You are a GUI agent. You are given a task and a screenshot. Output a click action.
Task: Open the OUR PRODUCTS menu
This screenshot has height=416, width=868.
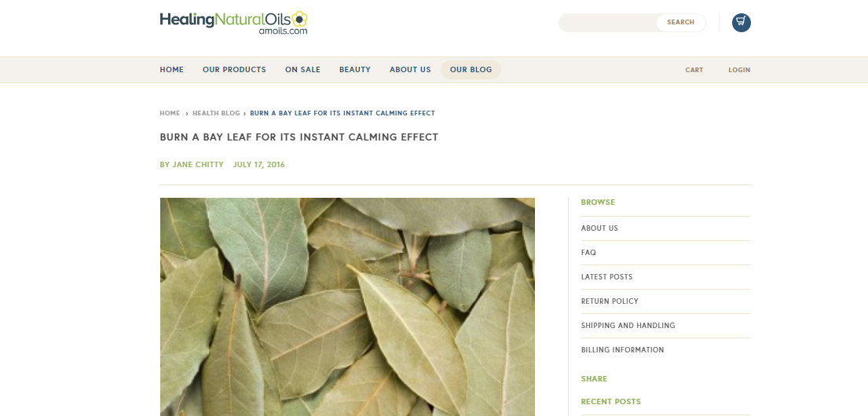(x=234, y=70)
